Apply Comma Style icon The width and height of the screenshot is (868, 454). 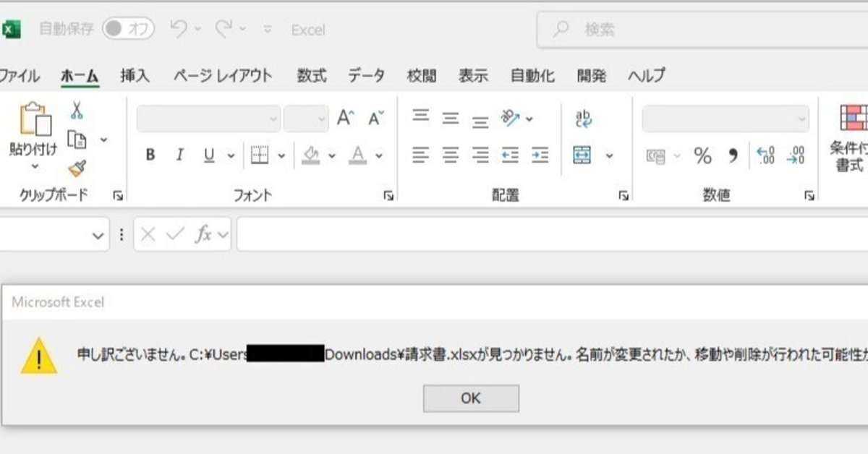[x=733, y=155]
